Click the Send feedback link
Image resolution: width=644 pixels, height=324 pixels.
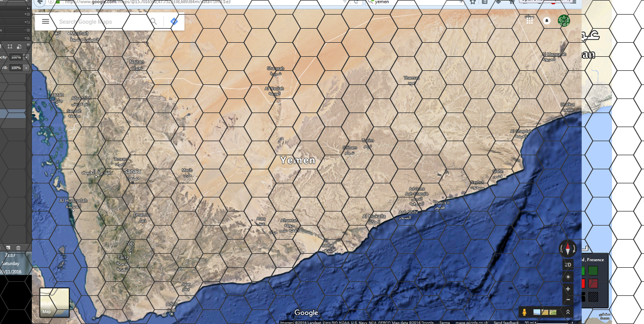[506, 322]
